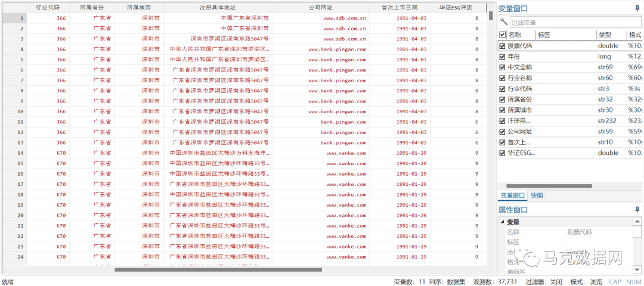Click the 变量数: 11 status bar entry

pyautogui.click(x=410, y=282)
